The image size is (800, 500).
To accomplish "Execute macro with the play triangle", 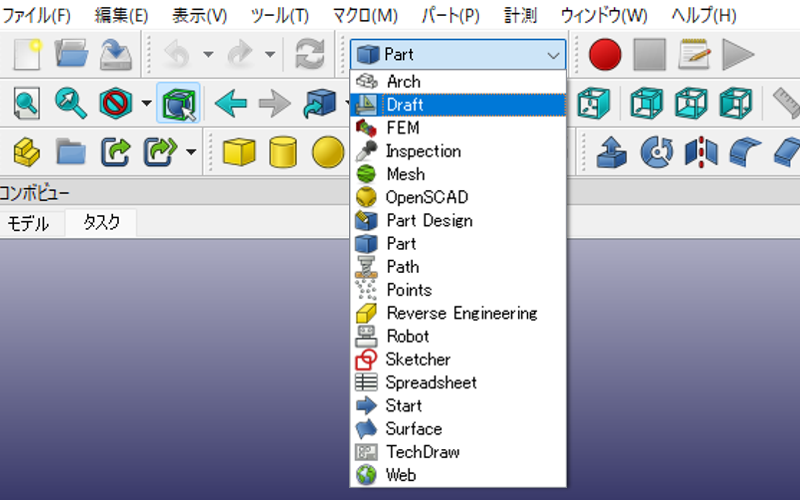I will 738,54.
